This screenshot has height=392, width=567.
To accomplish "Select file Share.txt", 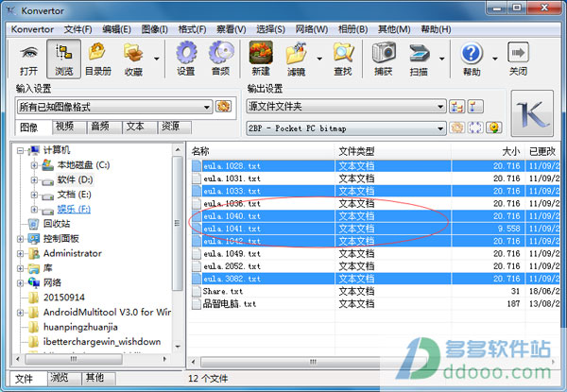I will [x=222, y=291].
